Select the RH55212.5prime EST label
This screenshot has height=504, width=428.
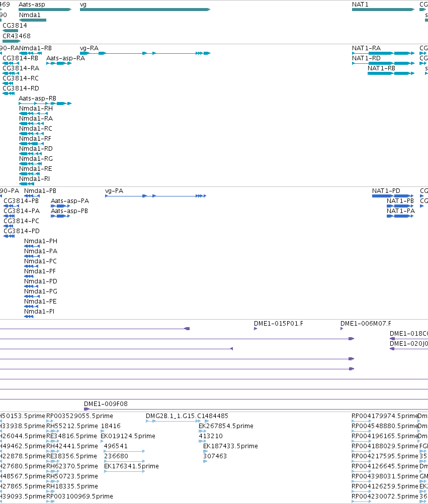click(72, 426)
